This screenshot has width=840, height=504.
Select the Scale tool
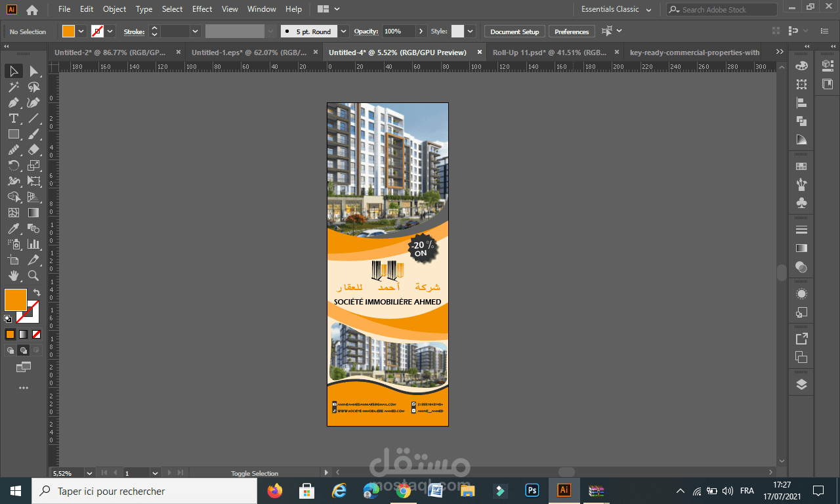tap(34, 165)
